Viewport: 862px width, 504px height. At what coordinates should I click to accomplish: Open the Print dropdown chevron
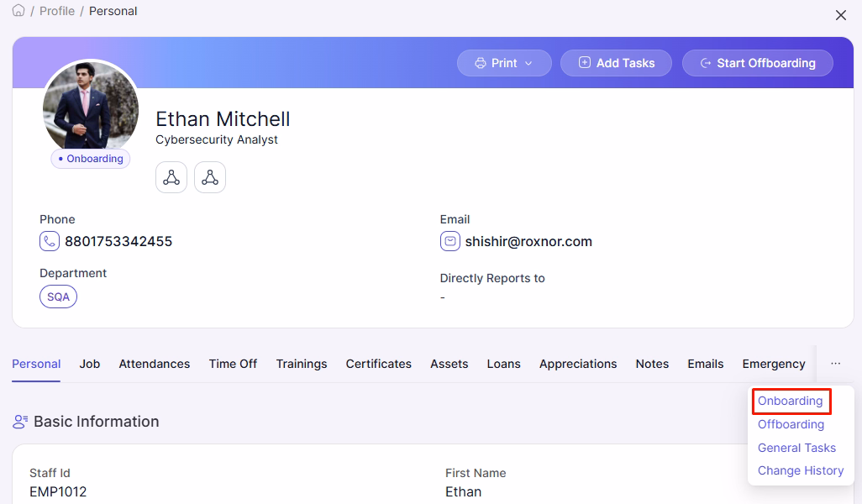[x=528, y=62]
